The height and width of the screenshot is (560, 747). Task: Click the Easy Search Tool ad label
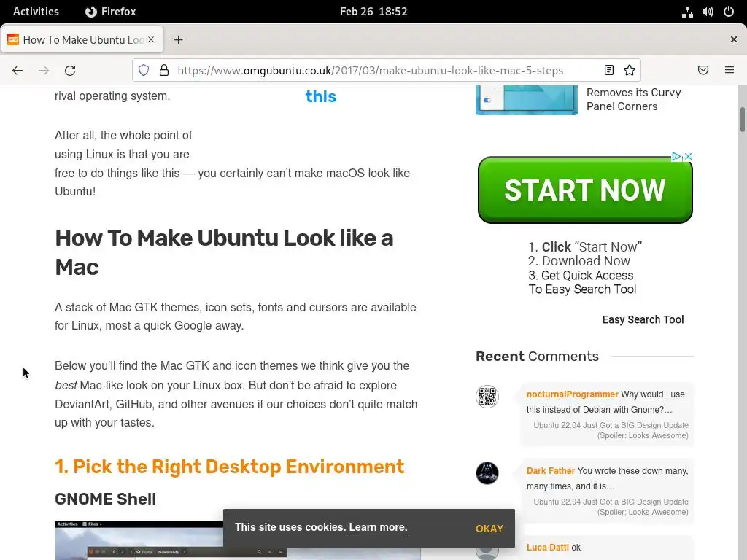643,319
